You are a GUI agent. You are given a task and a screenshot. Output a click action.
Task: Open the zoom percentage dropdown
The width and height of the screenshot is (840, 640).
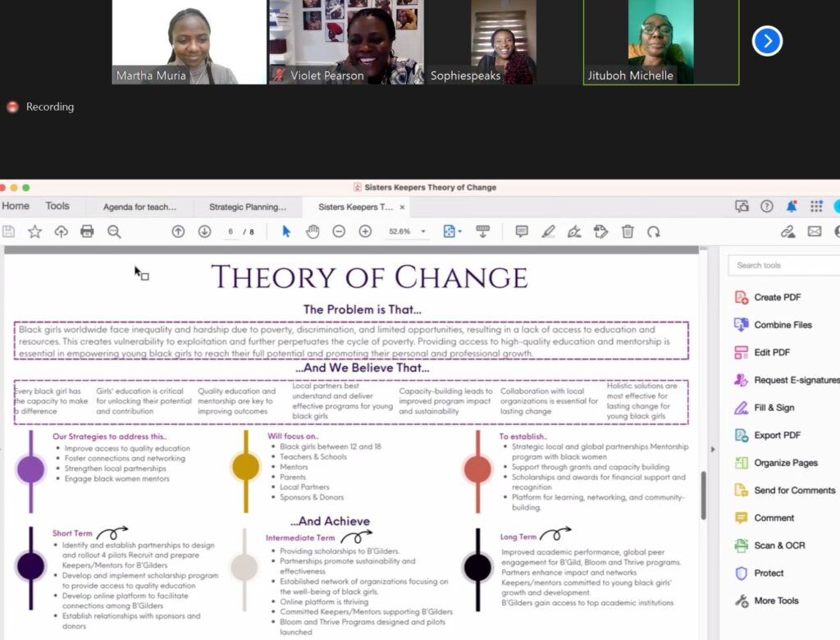423,232
